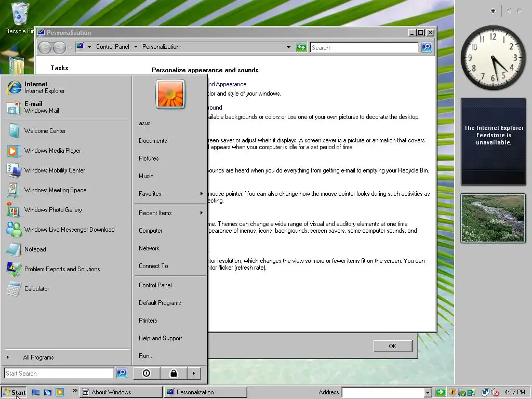
Task: Click the slideshow picture gadget
Action: [493, 218]
